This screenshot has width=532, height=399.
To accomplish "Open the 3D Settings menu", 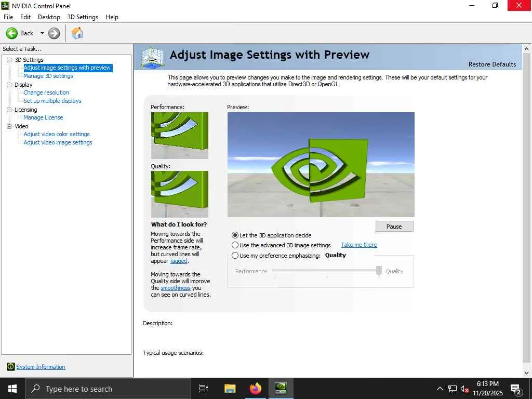I will click(83, 17).
